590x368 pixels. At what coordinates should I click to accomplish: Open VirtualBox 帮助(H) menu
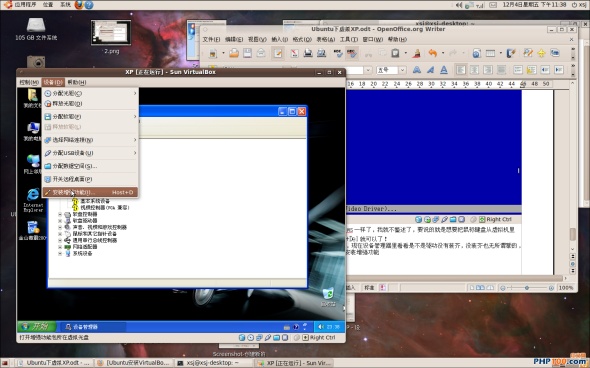pos(77,82)
